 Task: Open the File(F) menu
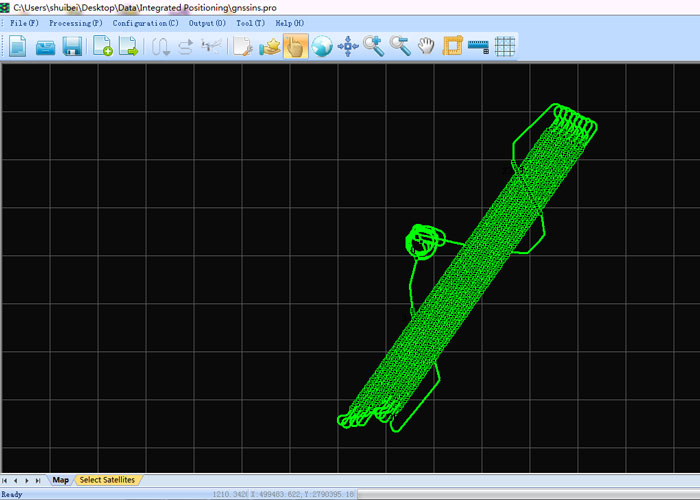click(24, 23)
